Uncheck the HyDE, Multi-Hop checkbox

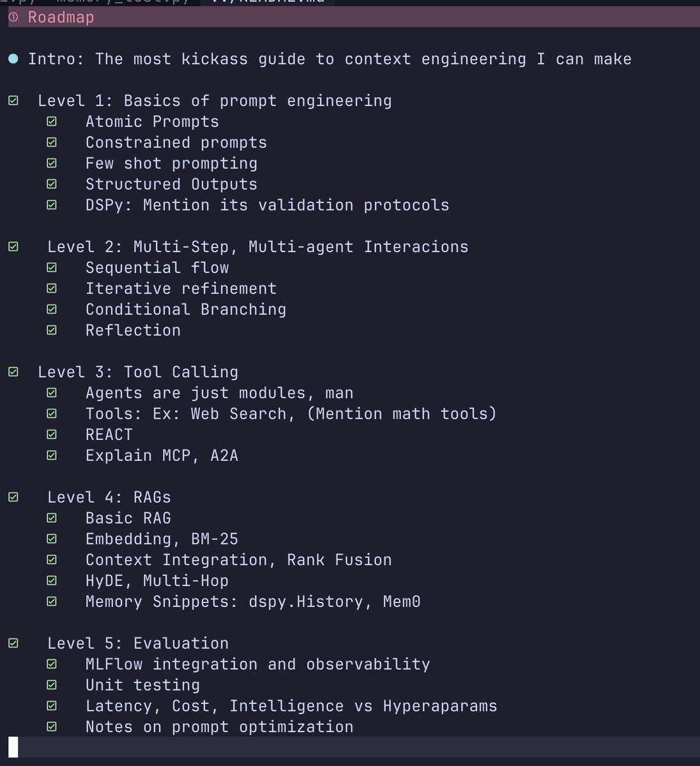click(52, 581)
